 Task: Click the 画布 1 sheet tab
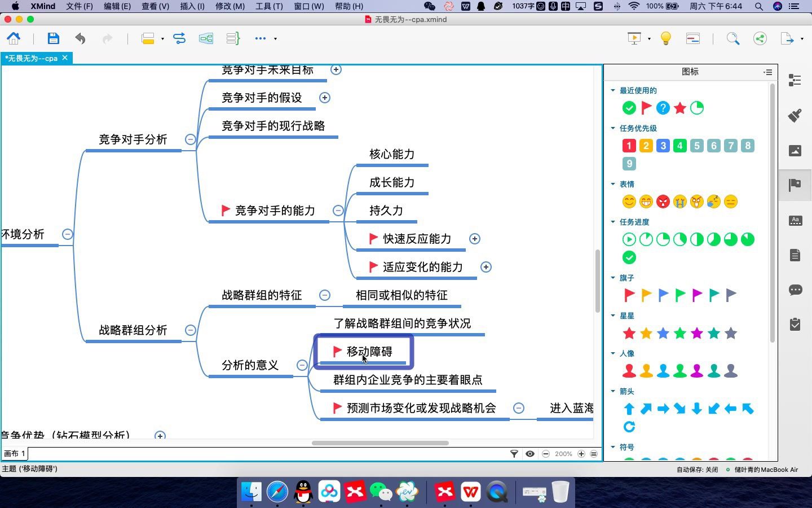click(15, 454)
